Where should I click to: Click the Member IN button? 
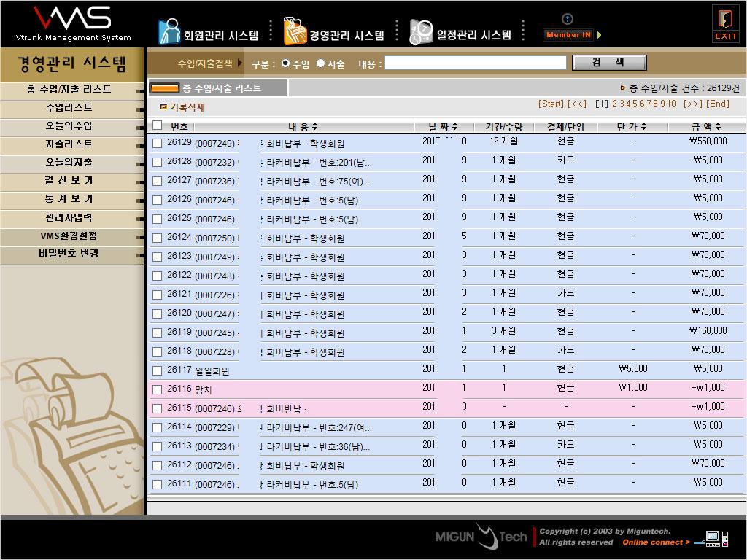tap(568, 35)
